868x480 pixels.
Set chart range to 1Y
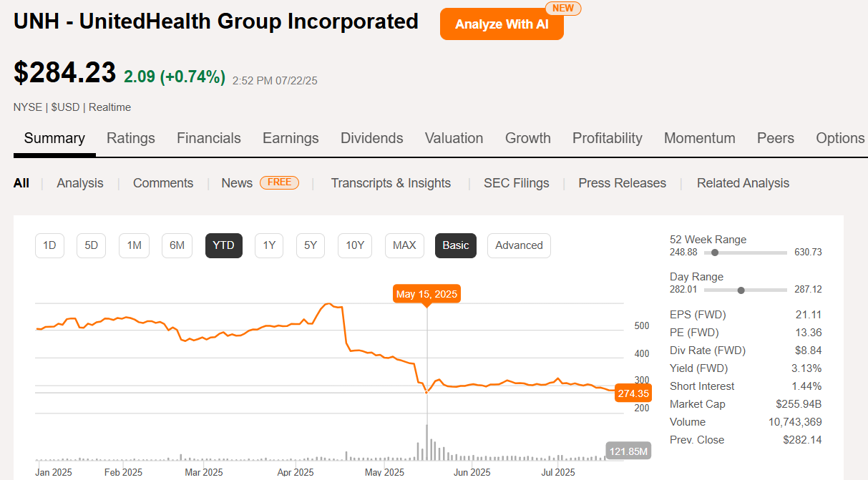click(x=269, y=245)
